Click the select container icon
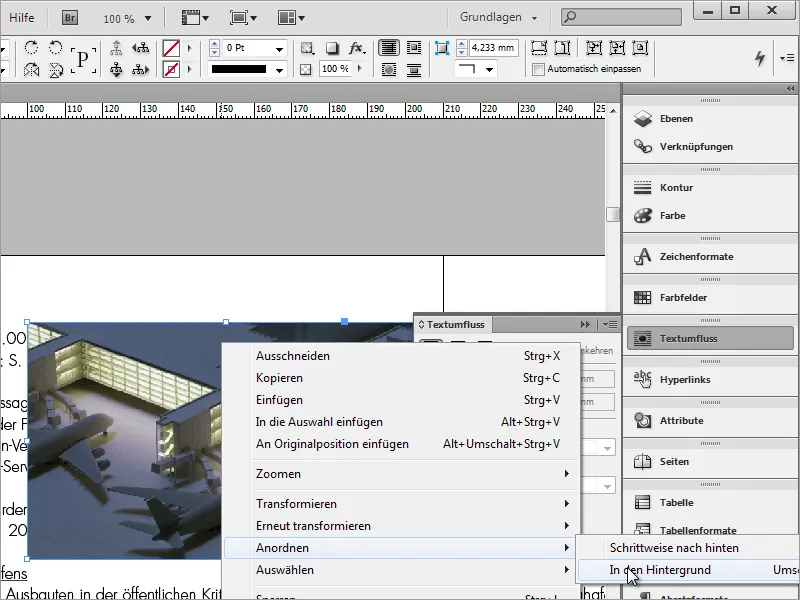The width and height of the screenshot is (800, 600). pos(116,48)
